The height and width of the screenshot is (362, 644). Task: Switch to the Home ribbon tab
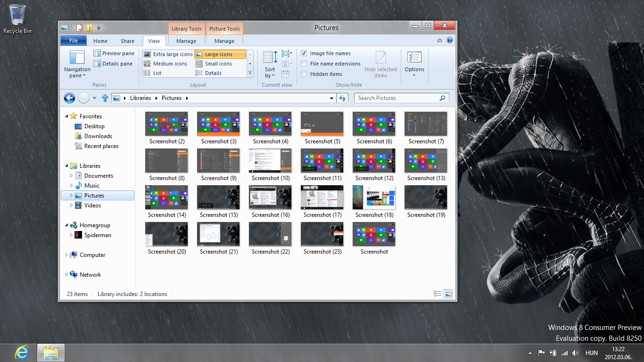pyautogui.click(x=100, y=41)
